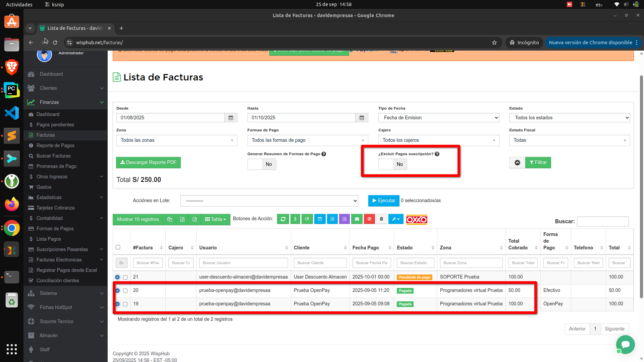The image size is (644, 362).
Task: Click Descargar Reporte PDF button
Action: click(148, 162)
